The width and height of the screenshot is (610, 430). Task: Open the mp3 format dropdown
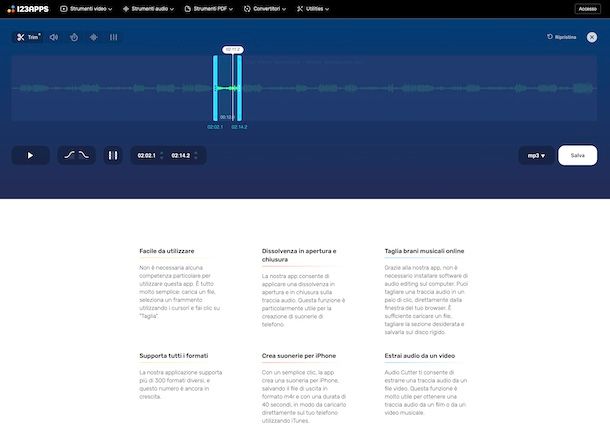tap(536, 155)
